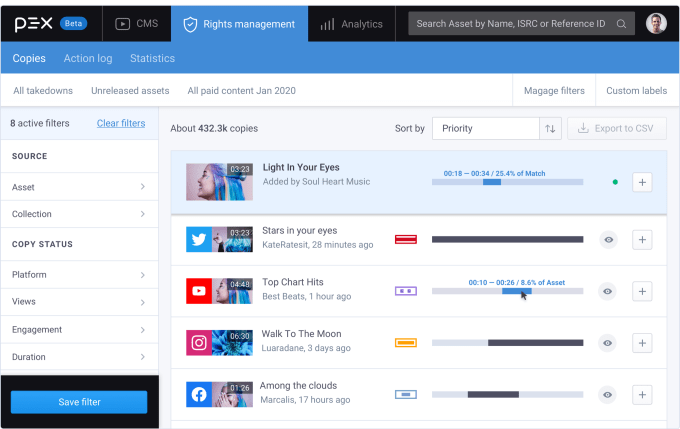This screenshot has height=429, width=680.
Task: Open the Action log tab
Action: pyautogui.click(x=88, y=58)
